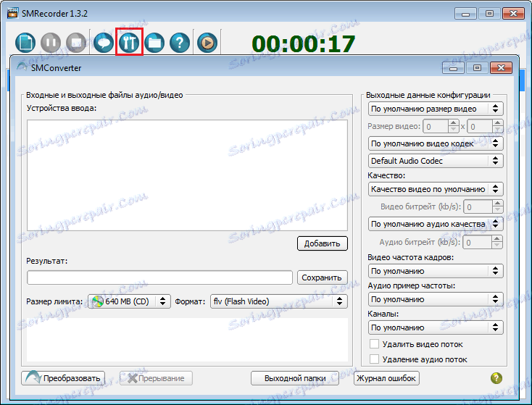532x405 pixels.
Task: Click the Прерывание button
Action: [156, 378]
